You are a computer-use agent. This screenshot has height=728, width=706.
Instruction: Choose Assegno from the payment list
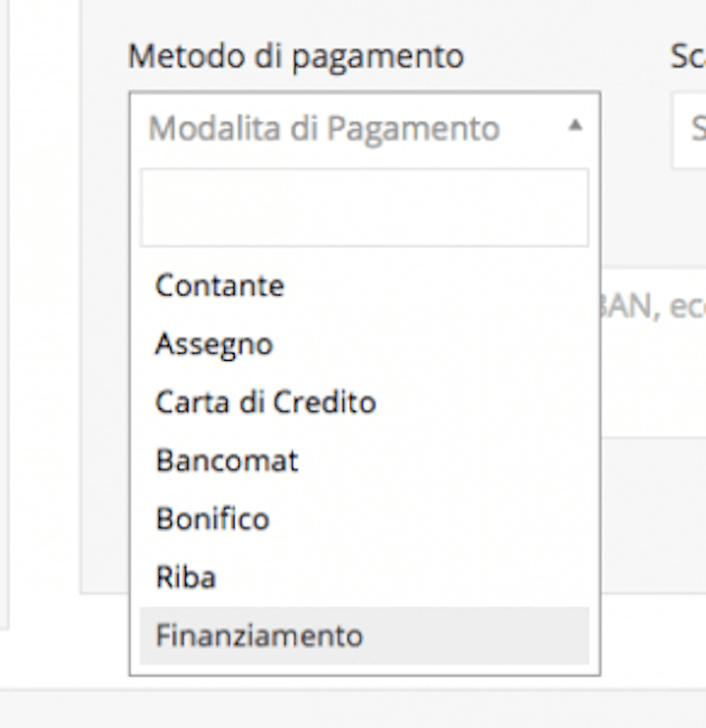214,344
